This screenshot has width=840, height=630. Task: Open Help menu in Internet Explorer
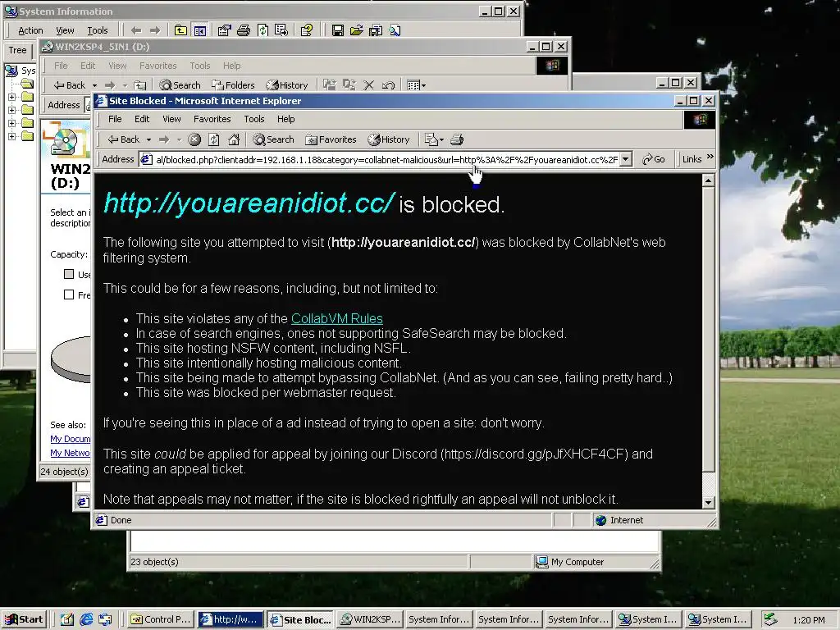point(286,119)
